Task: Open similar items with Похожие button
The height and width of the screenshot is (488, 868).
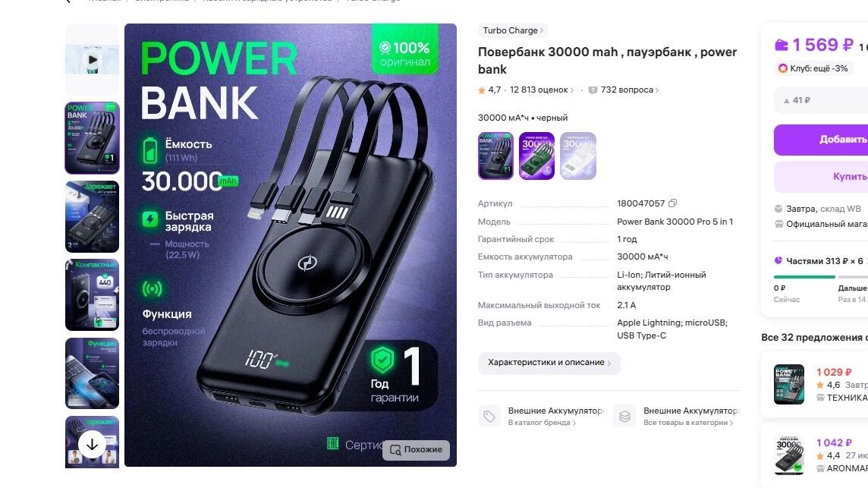Action: (417, 450)
